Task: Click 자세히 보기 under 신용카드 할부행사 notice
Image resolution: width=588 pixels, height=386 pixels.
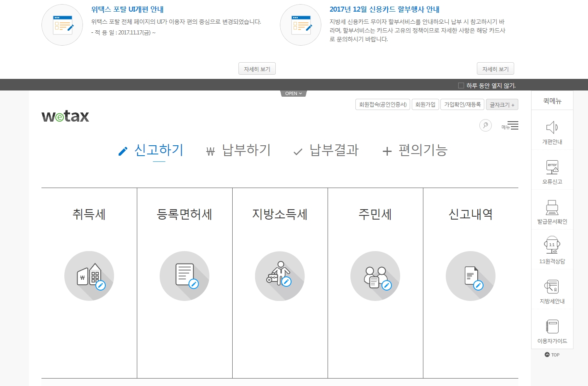Action: tap(495, 69)
